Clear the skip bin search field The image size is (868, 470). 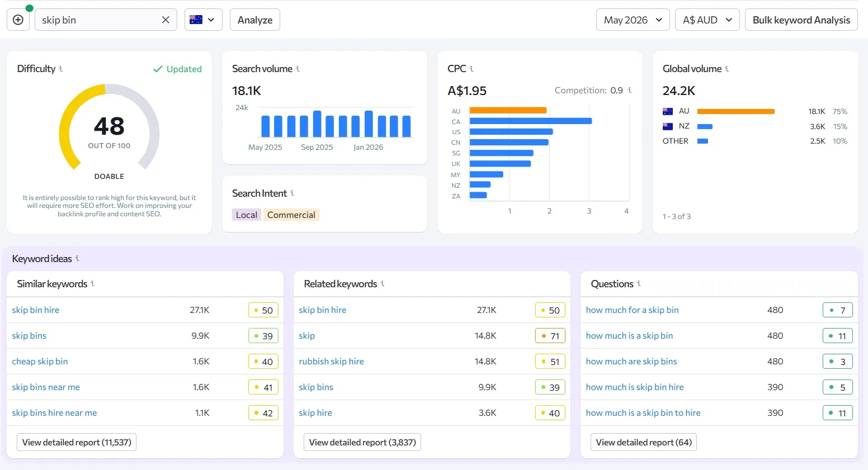[x=166, y=20]
